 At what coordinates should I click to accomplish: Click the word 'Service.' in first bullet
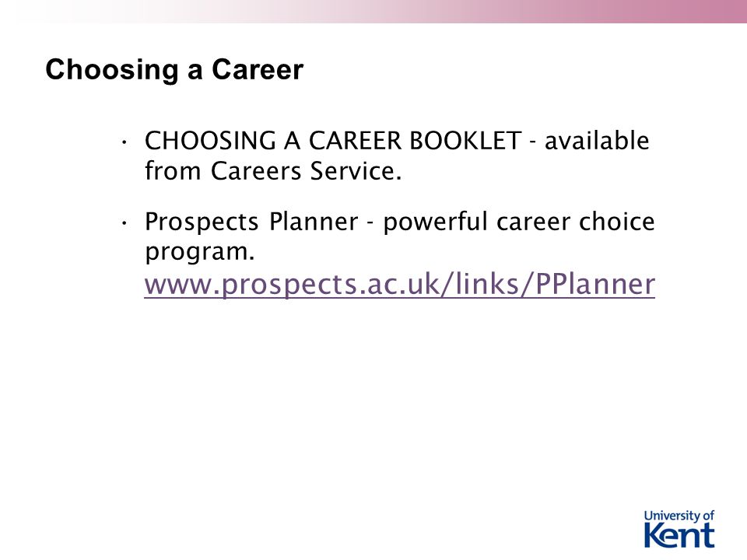click(356, 171)
